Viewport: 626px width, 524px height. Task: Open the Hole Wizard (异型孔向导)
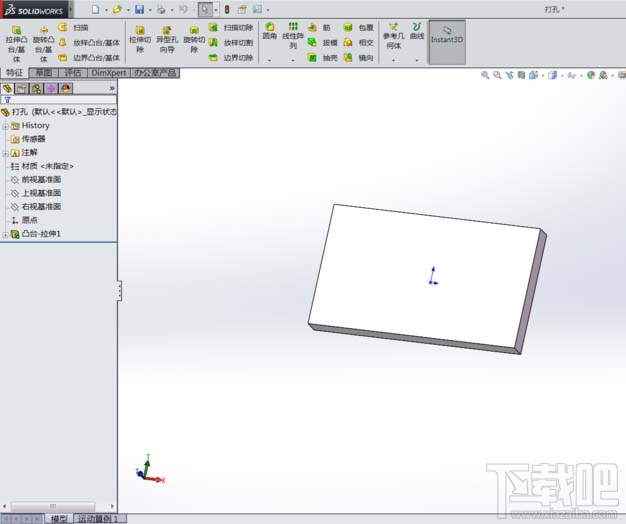pyautogui.click(x=167, y=39)
